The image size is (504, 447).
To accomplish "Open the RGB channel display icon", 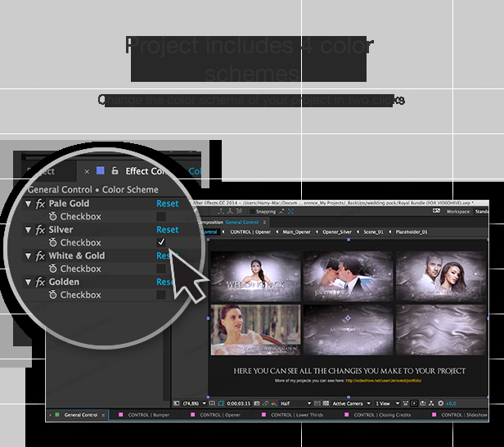I will pyautogui.click(x=274, y=404).
